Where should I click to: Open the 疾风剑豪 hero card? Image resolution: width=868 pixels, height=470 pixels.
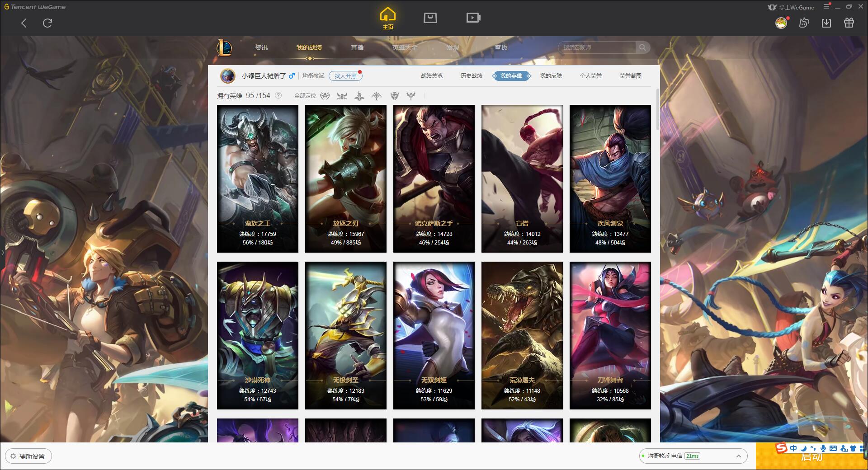(x=610, y=179)
